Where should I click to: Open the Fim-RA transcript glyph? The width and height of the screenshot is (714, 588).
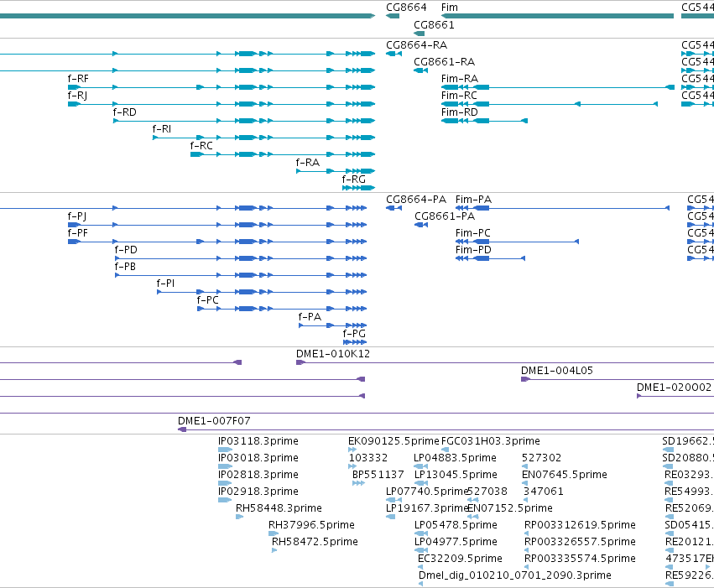point(558,87)
